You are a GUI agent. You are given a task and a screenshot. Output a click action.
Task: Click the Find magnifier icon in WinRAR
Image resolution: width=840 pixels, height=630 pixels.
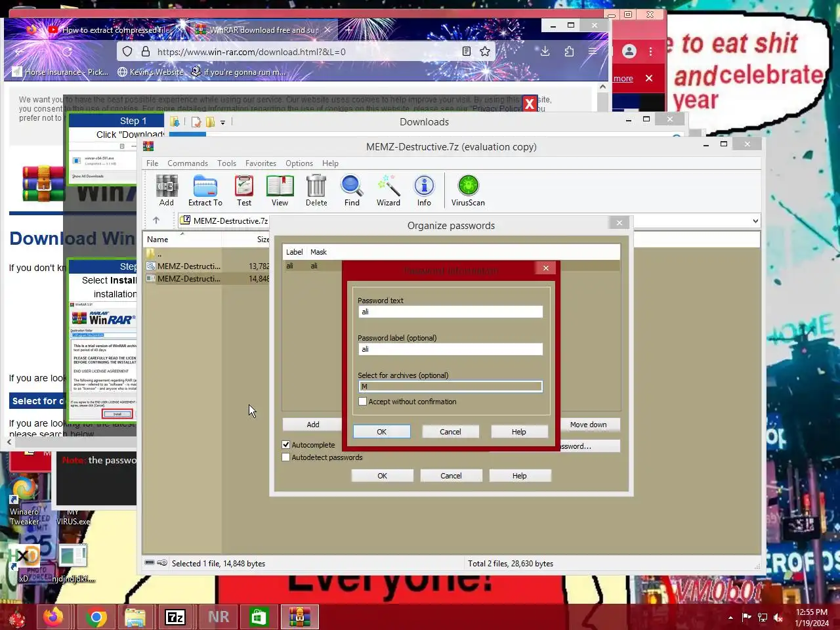pos(352,191)
